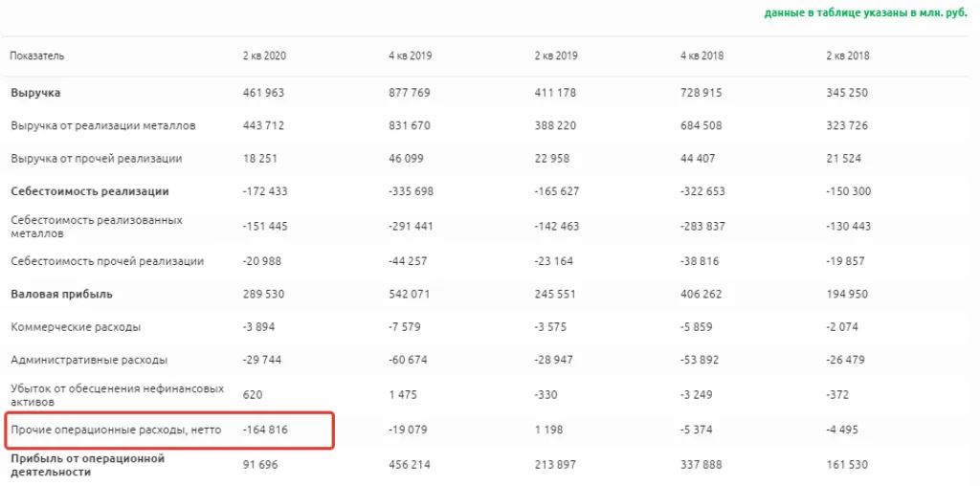Select "Прочие операционные расходы, нетто" row label
Viewport: 980px width, 486px height.
tap(116, 431)
